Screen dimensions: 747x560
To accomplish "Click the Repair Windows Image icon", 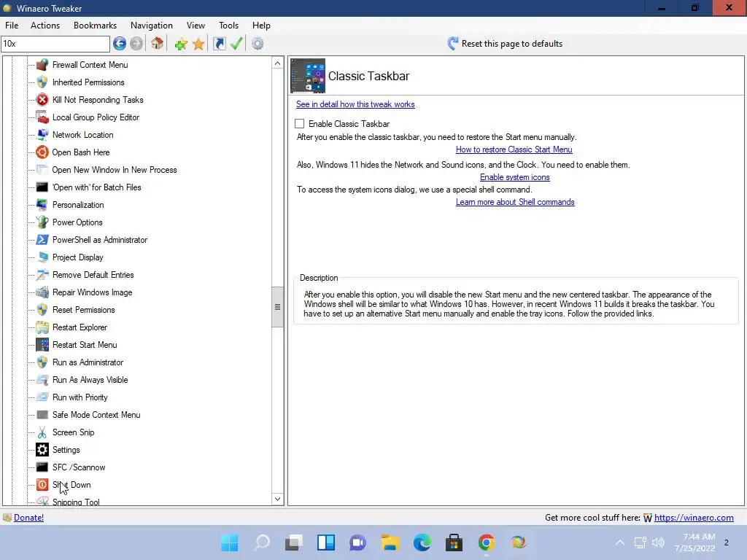I will pos(42,292).
